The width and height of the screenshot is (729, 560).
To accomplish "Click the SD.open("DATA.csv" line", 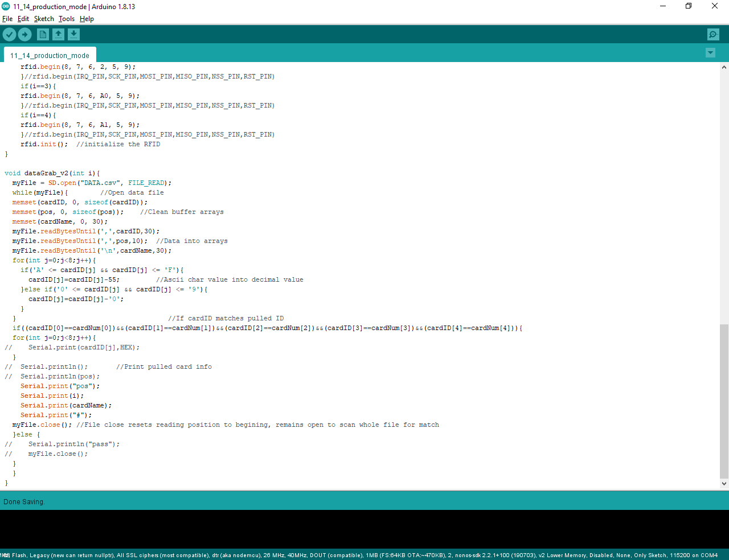I will coord(92,183).
